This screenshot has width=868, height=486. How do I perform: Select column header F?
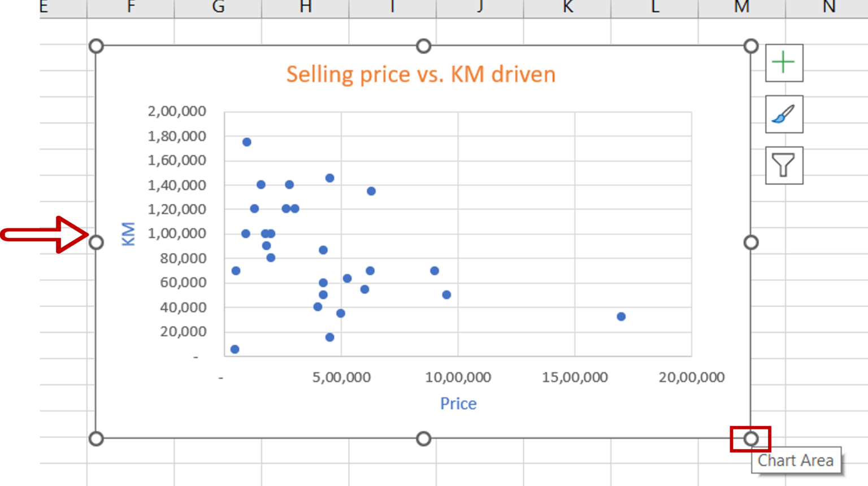(x=130, y=7)
